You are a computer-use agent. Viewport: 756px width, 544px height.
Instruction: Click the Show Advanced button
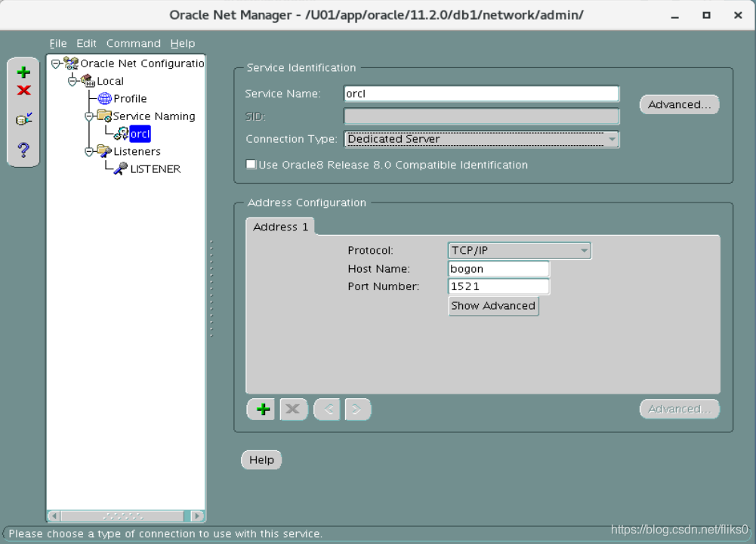[493, 306]
